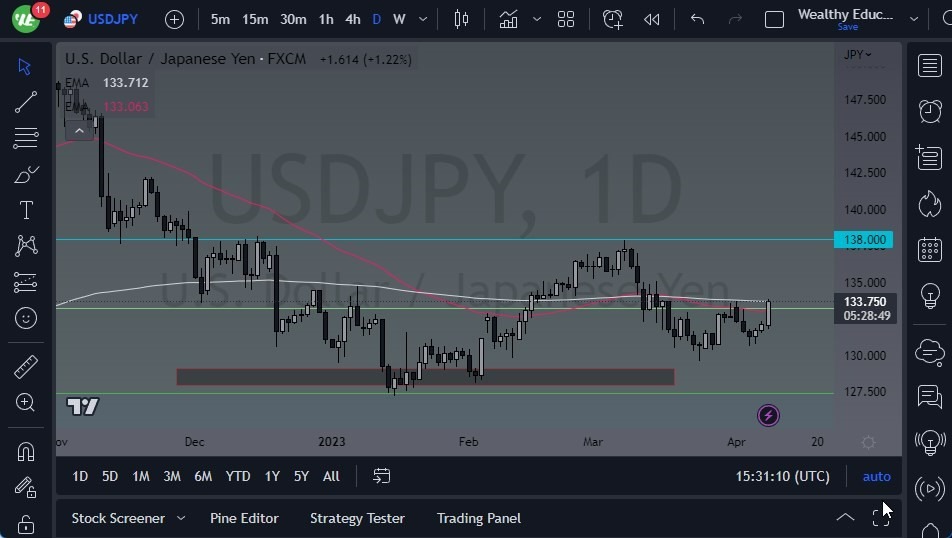Click the 15:31:10 (UTC) timezone clock
The image size is (952, 538).
[x=783, y=476]
